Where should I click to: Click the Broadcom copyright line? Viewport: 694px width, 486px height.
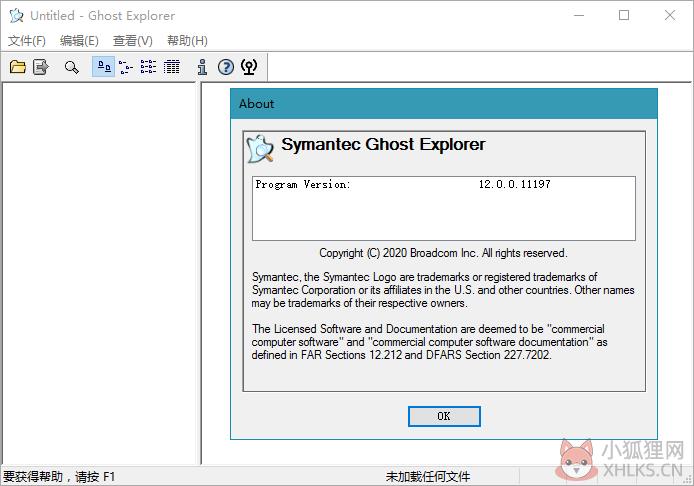pos(443,253)
